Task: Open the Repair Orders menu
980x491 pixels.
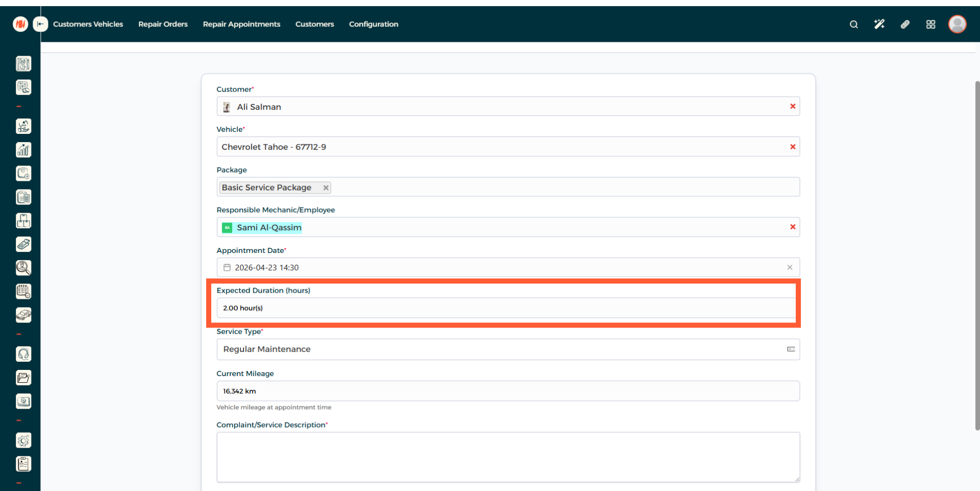Action: point(163,24)
